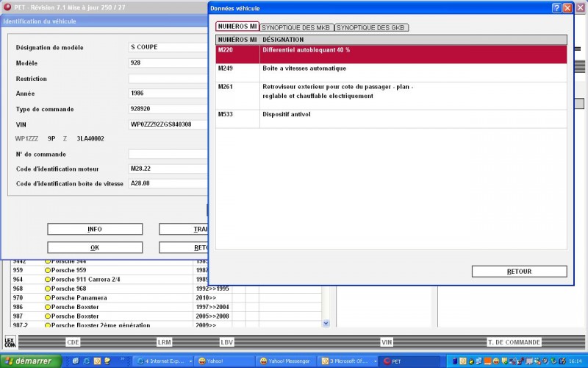The image size is (588, 368).
Task: Open the démarrer Start menu
Action: point(30,361)
